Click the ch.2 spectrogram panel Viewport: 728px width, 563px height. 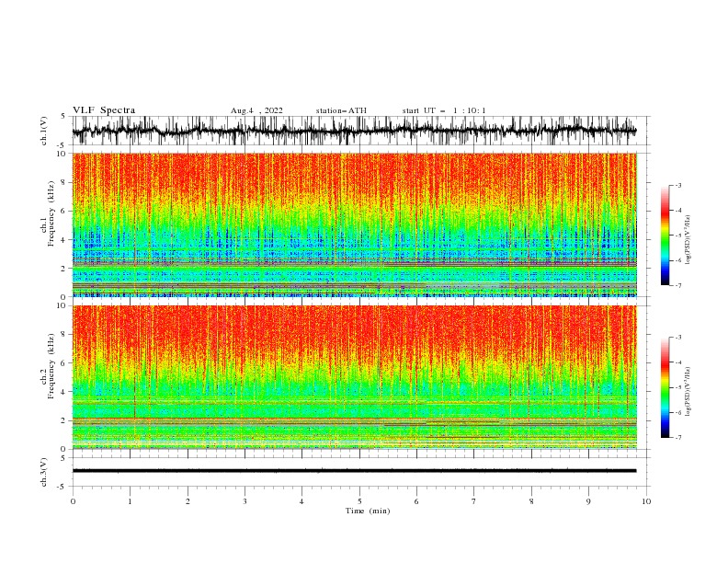[354, 377]
